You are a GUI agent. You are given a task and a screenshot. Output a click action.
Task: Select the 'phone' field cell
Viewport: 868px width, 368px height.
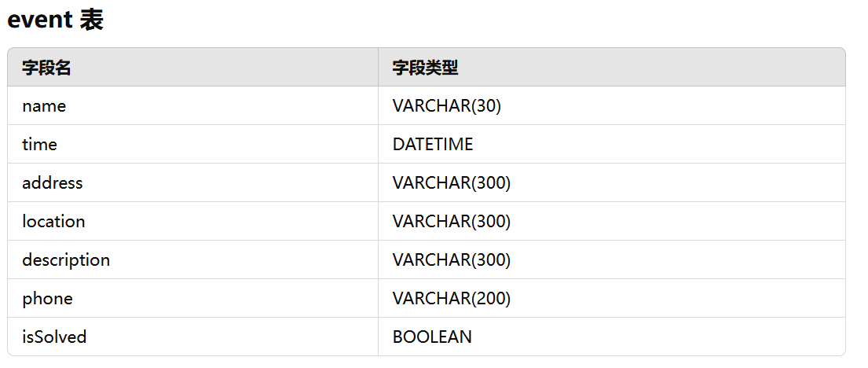coord(47,299)
